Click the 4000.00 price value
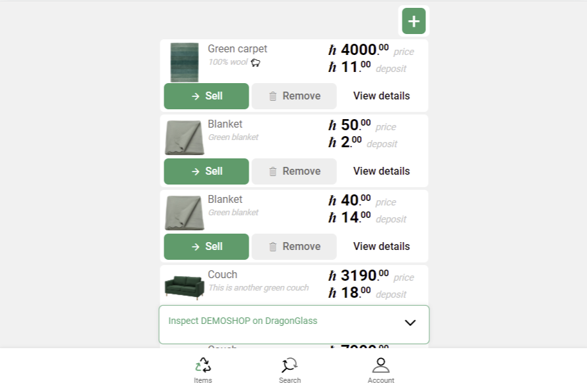The height and width of the screenshot is (392, 587). click(359, 50)
